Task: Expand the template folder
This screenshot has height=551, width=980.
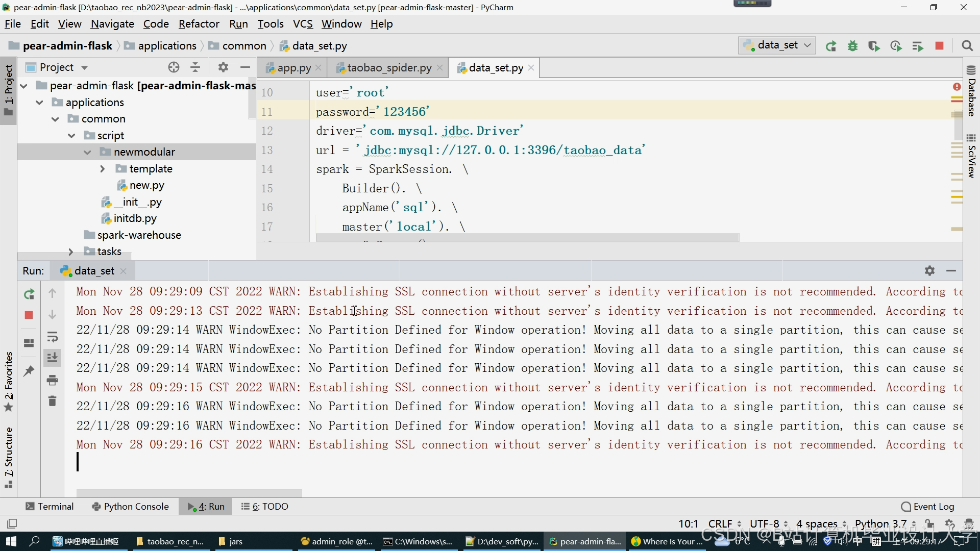Action: click(x=103, y=169)
